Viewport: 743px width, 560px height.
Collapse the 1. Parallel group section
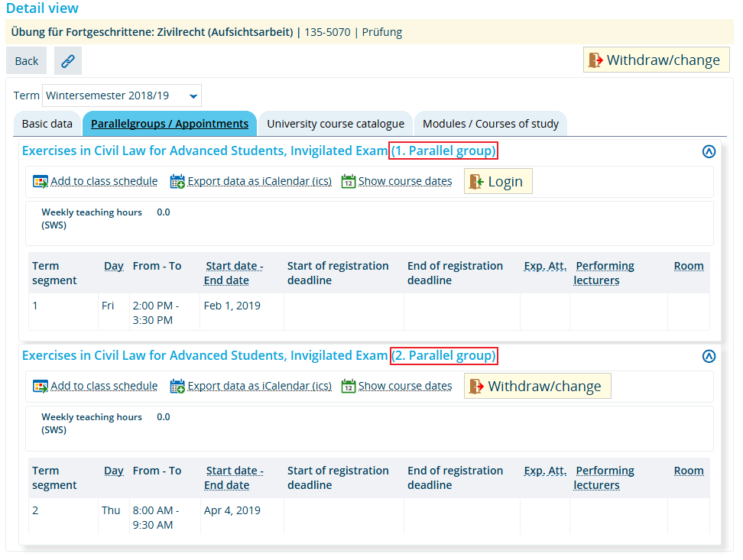coord(709,151)
